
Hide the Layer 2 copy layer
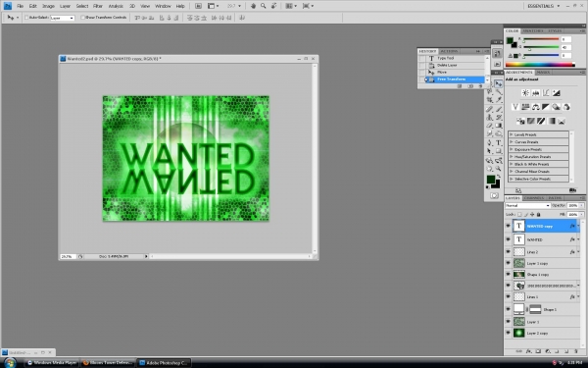click(x=508, y=333)
